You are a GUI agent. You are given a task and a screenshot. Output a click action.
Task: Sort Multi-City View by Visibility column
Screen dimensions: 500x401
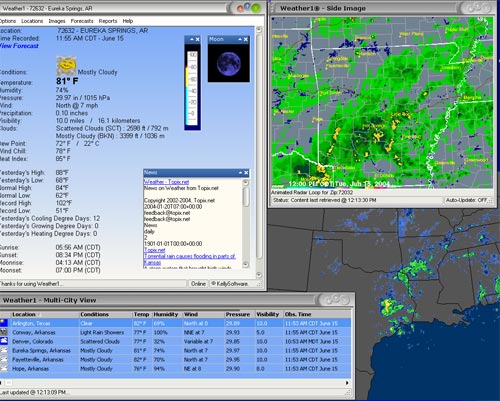point(269,314)
